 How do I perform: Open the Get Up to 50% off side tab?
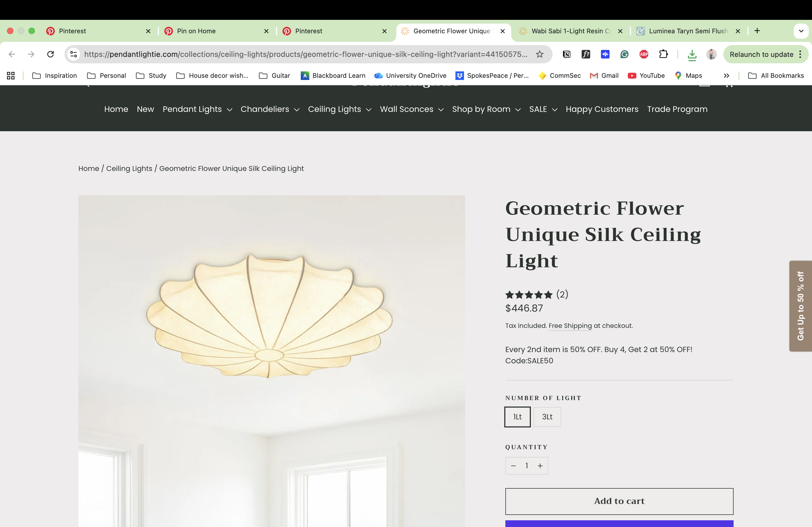[800, 306]
